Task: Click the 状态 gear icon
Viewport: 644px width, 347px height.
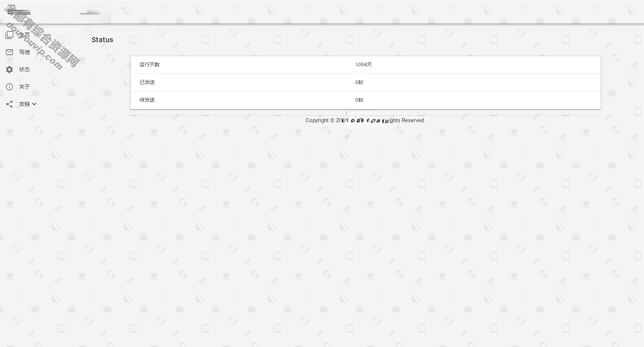Action: coord(9,70)
